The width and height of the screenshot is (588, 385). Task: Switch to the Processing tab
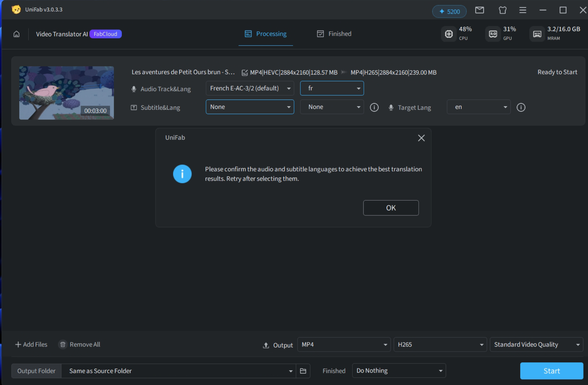pyautogui.click(x=266, y=34)
